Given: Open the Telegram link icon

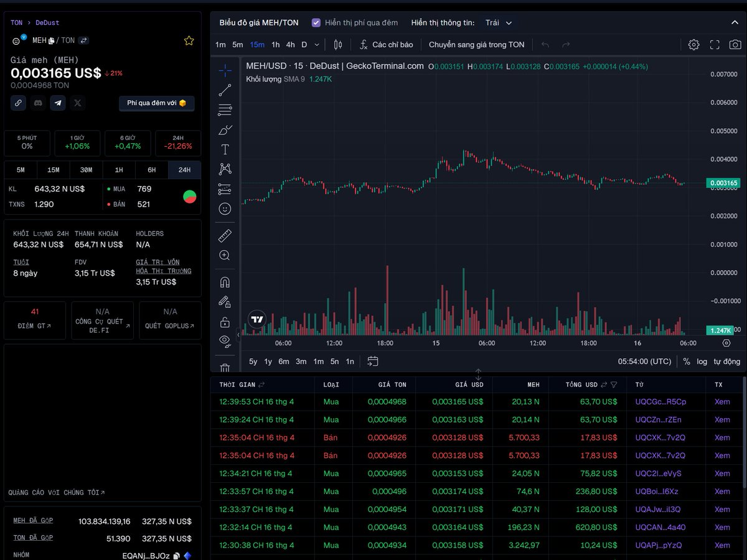Looking at the screenshot, I should tap(58, 103).
